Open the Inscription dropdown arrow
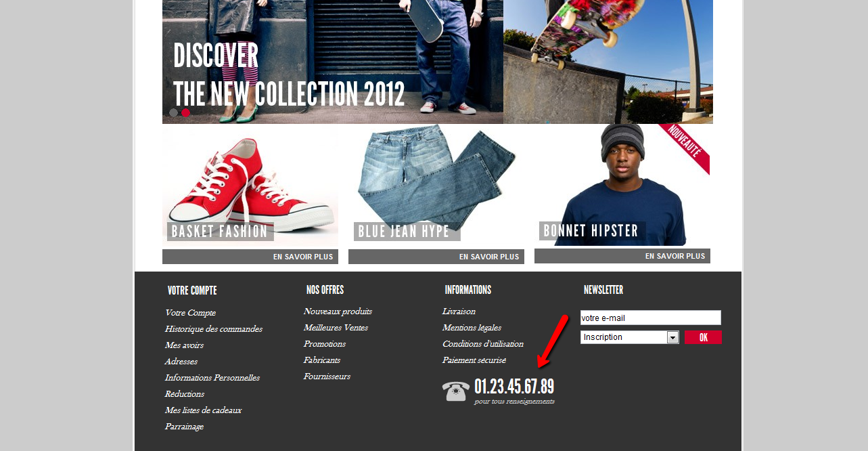868x451 pixels. coord(672,337)
